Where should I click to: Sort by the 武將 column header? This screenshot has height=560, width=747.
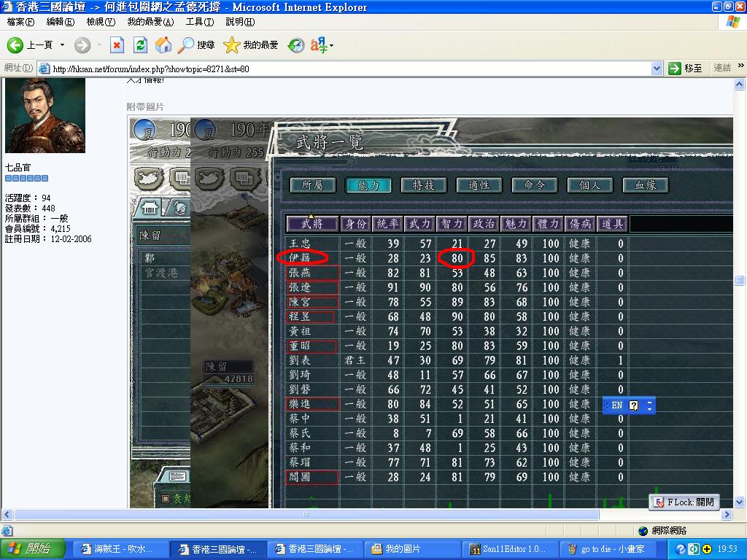(312, 224)
